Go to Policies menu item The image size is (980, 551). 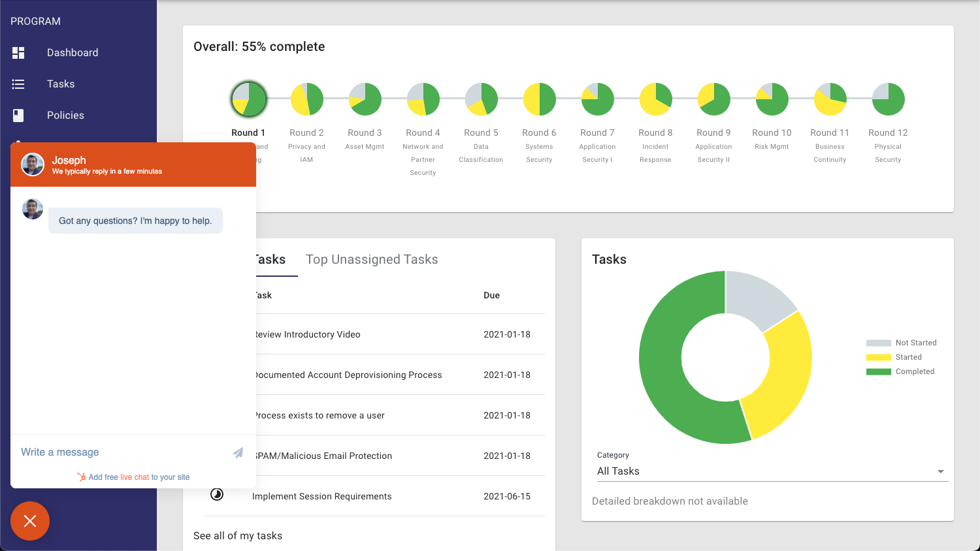click(x=65, y=116)
